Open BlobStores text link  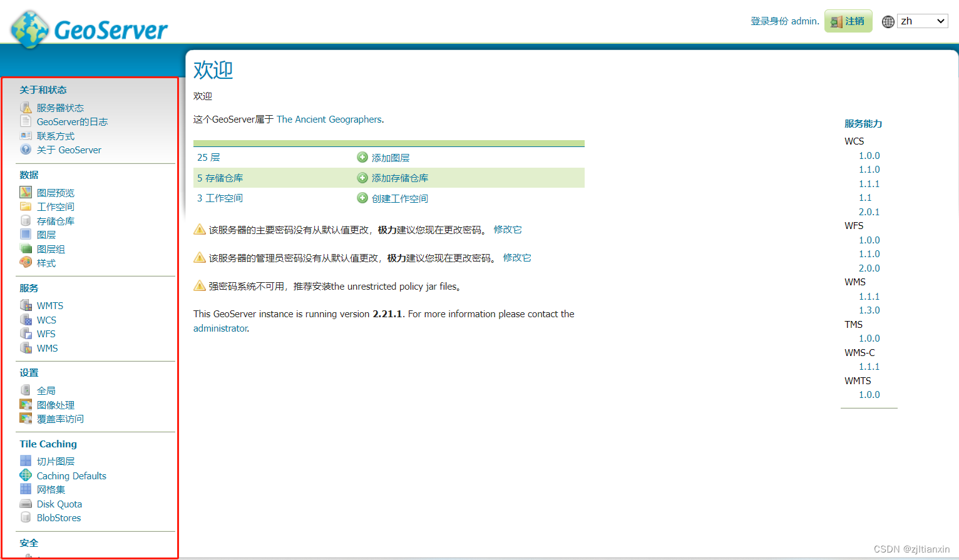[x=59, y=517]
